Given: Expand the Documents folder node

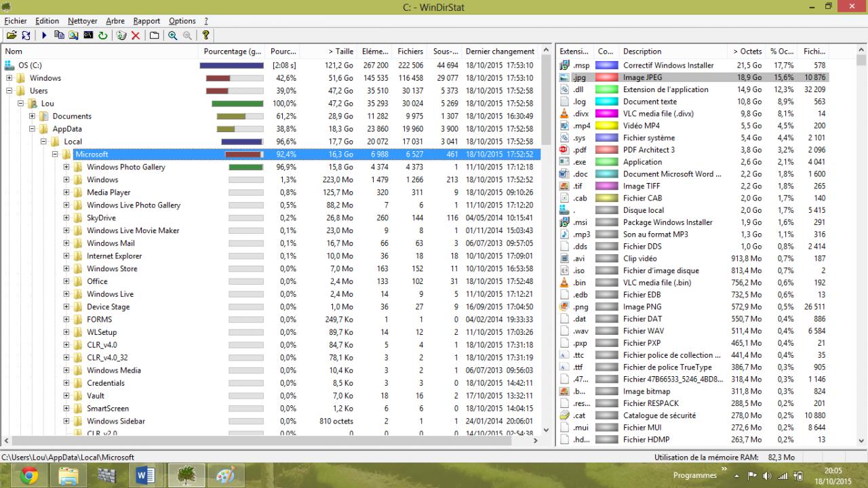Looking at the screenshot, I should tap(33, 117).
